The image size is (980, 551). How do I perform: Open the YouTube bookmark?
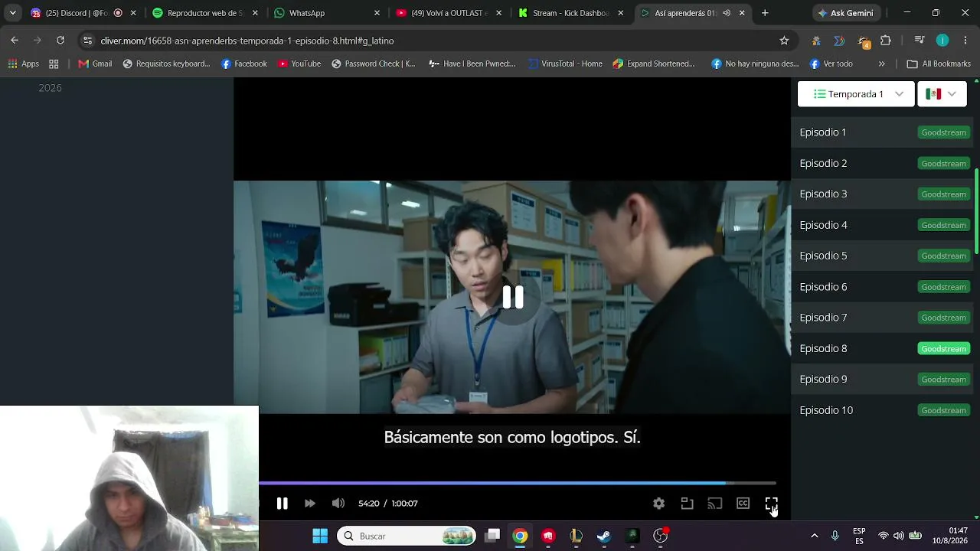(299, 64)
